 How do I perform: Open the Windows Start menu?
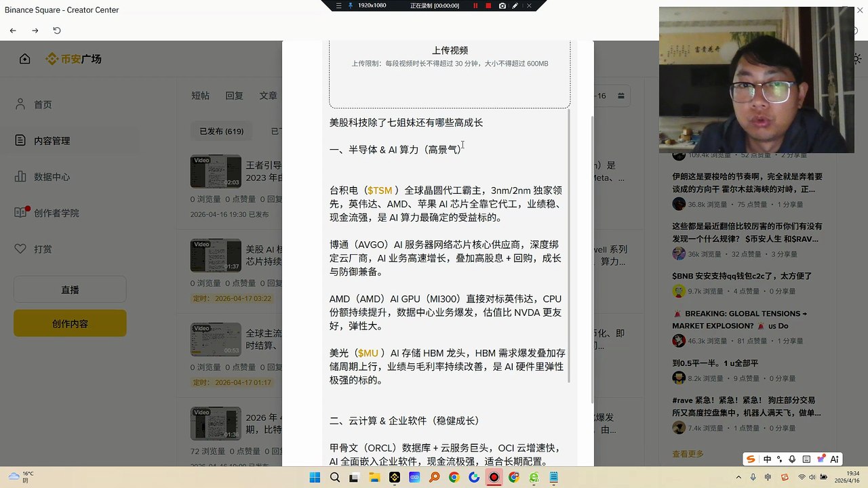315,477
